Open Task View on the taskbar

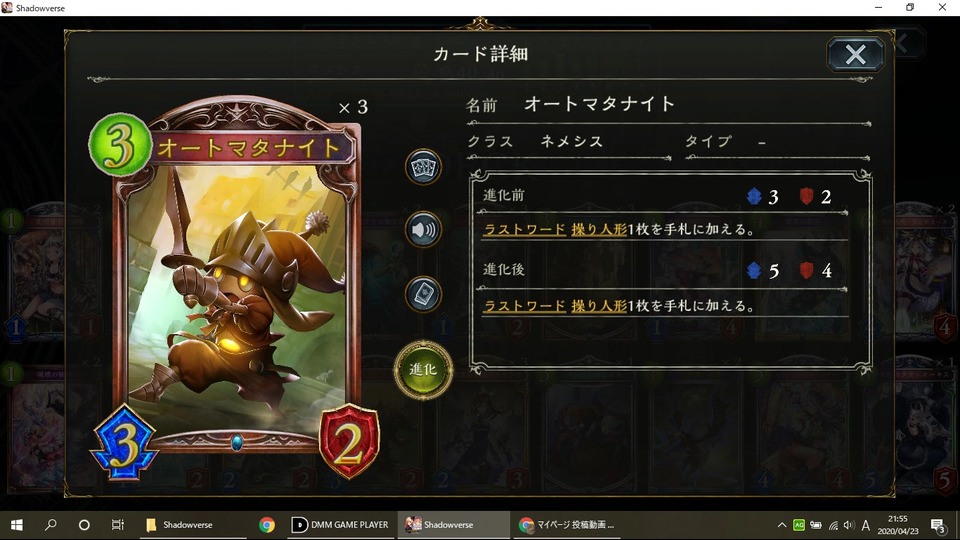click(x=118, y=525)
